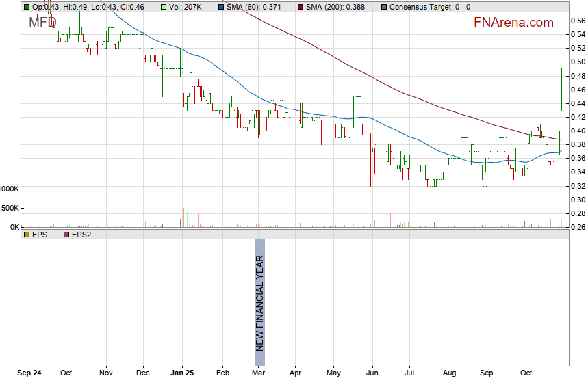Click the MFD ticker symbol label
The width and height of the screenshot is (588, 387).
[x=42, y=23]
